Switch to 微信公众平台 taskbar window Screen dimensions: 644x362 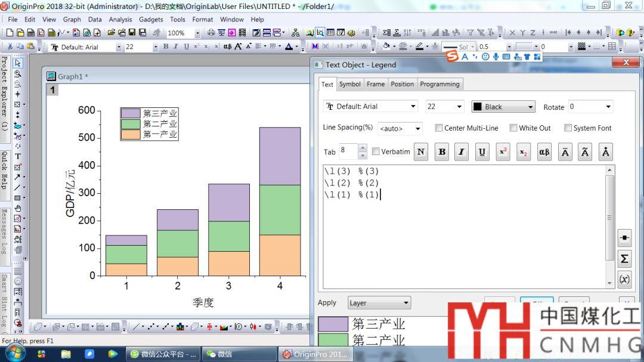pos(163,354)
